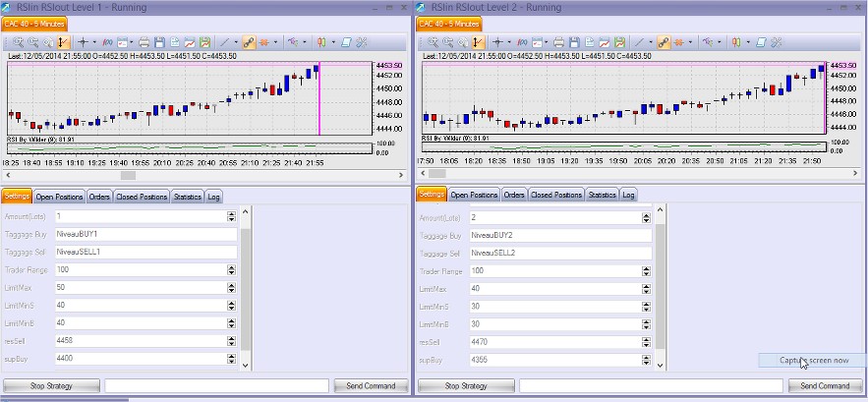Zoom out on the Level 2 chart
The image size is (868, 402).
click(x=448, y=42)
